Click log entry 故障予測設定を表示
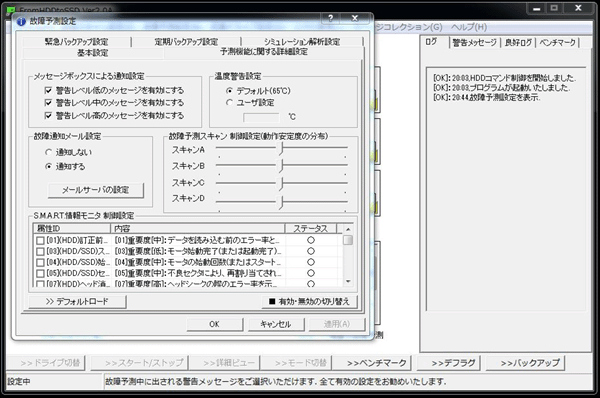This screenshot has height=398, width=600. tap(487, 97)
